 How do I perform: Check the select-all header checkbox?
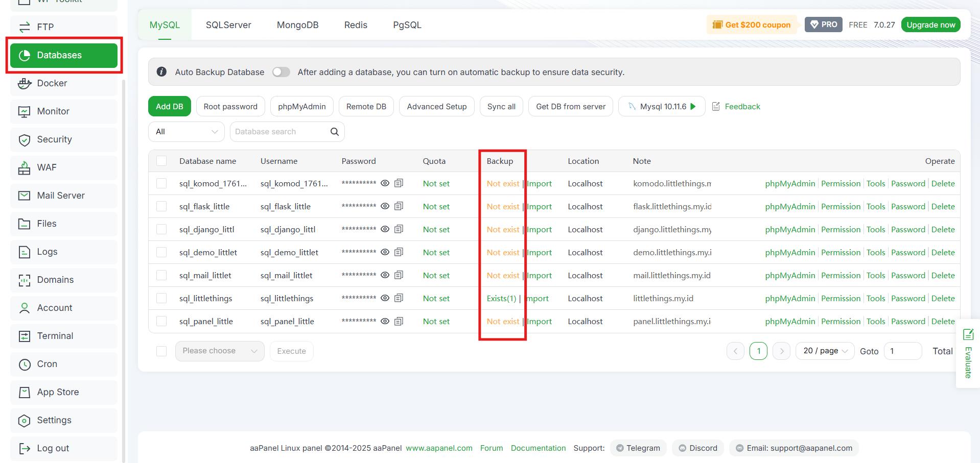[161, 161]
